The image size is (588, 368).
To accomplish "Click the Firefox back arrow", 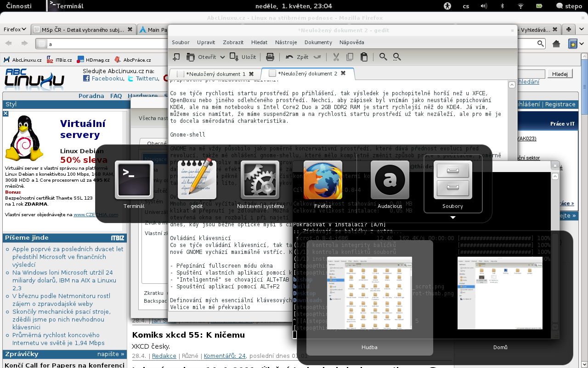I will pyautogui.click(x=8, y=44).
